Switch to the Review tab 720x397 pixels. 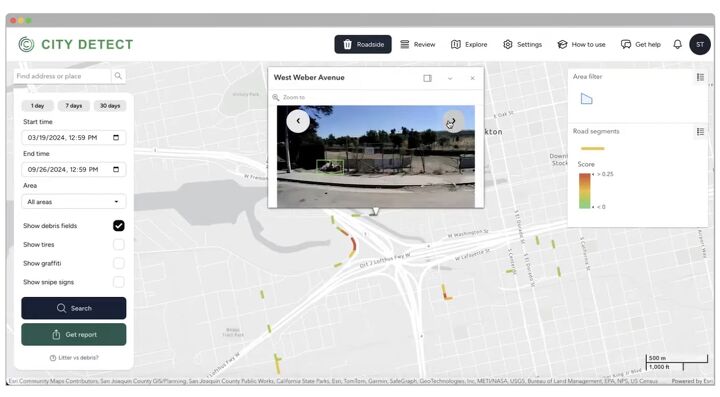pyautogui.click(x=417, y=45)
